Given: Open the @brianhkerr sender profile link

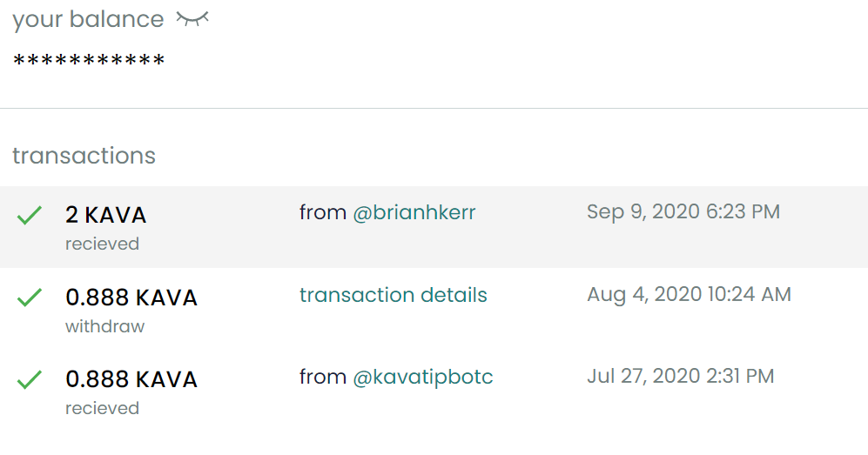Looking at the screenshot, I should tap(414, 212).
